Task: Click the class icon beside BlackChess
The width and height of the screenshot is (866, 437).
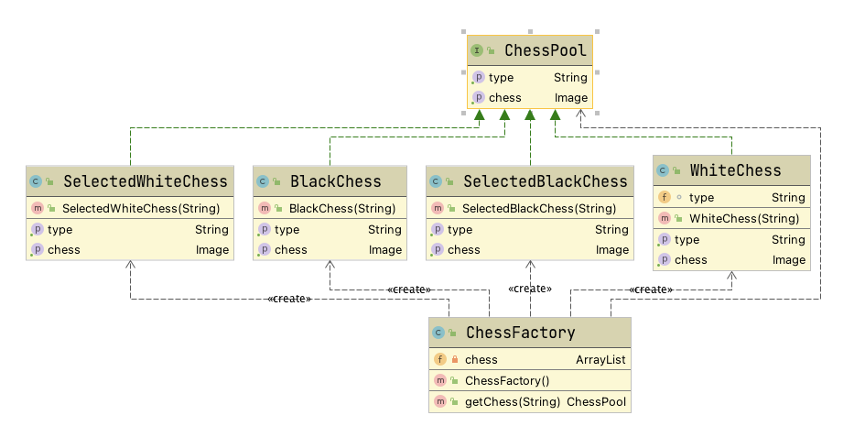Action: (263, 181)
